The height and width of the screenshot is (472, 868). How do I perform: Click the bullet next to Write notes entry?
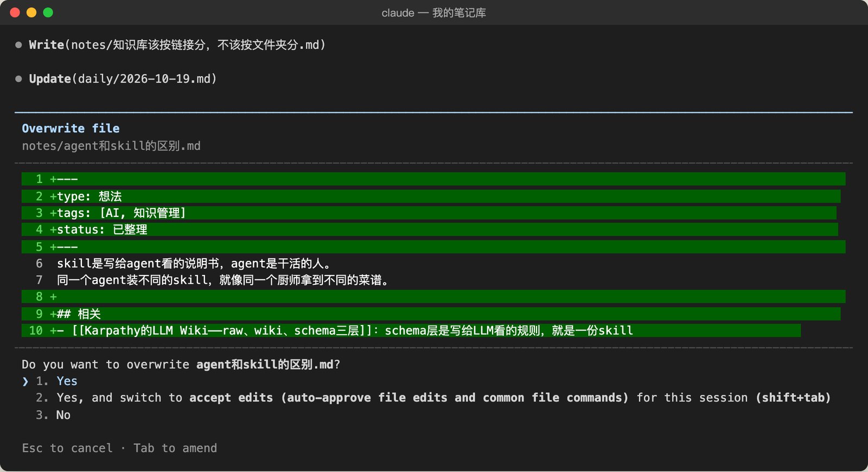pos(18,45)
